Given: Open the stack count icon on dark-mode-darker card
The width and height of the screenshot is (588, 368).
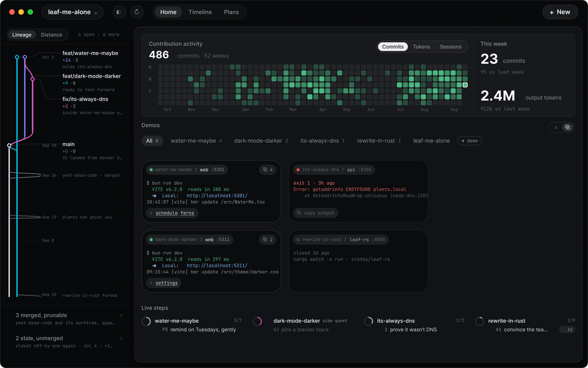Looking at the screenshot, I should click(268, 240).
